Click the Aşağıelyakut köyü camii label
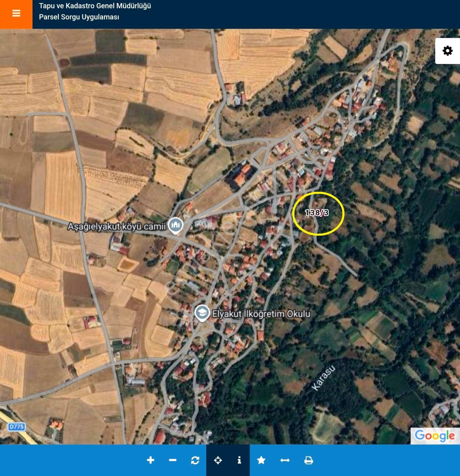 [116, 226]
